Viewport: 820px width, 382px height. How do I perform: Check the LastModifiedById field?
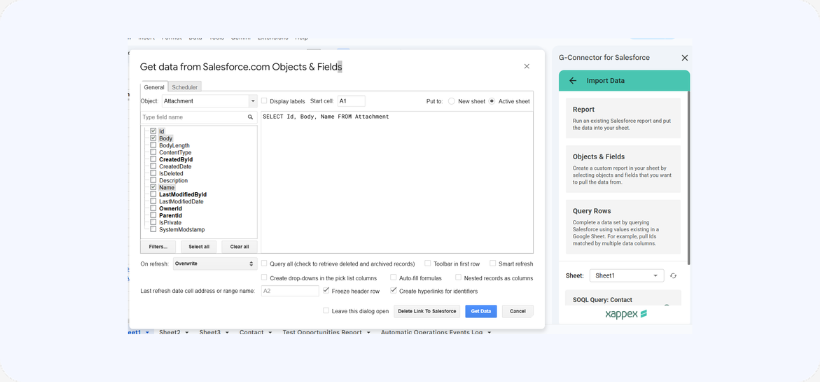coord(153,194)
